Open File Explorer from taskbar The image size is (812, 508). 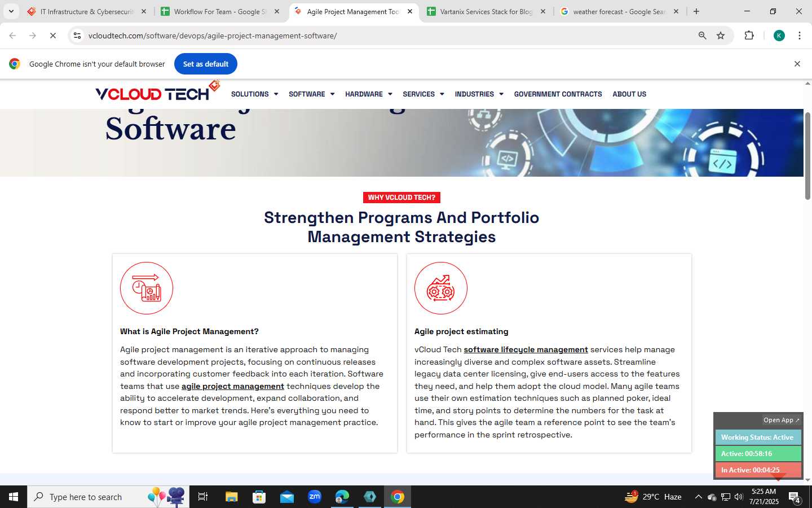[231, 497]
